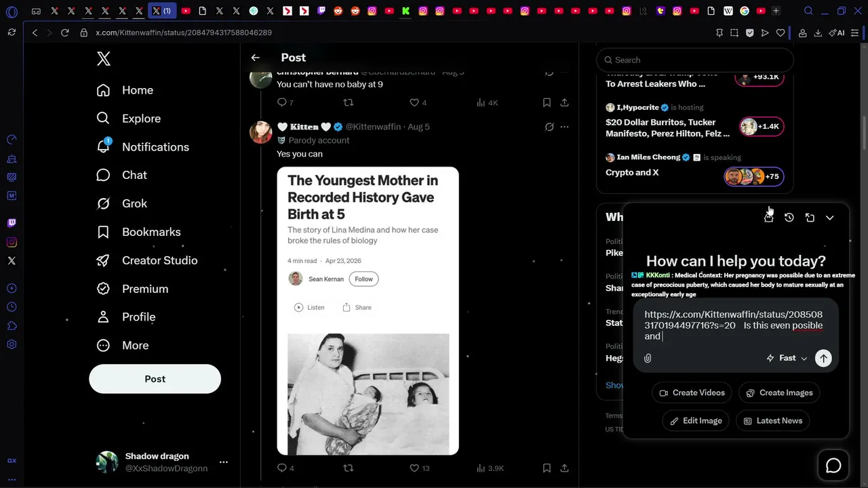
Task: Click Grok explain icon on Kitten's post
Action: coord(549,127)
